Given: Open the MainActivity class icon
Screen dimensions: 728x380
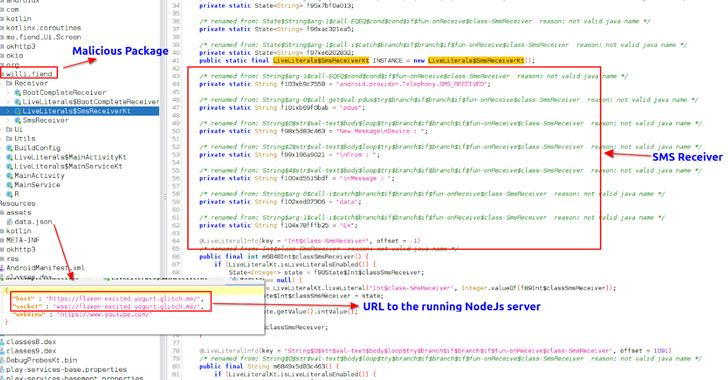Looking at the screenshot, I should click(9, 176).
